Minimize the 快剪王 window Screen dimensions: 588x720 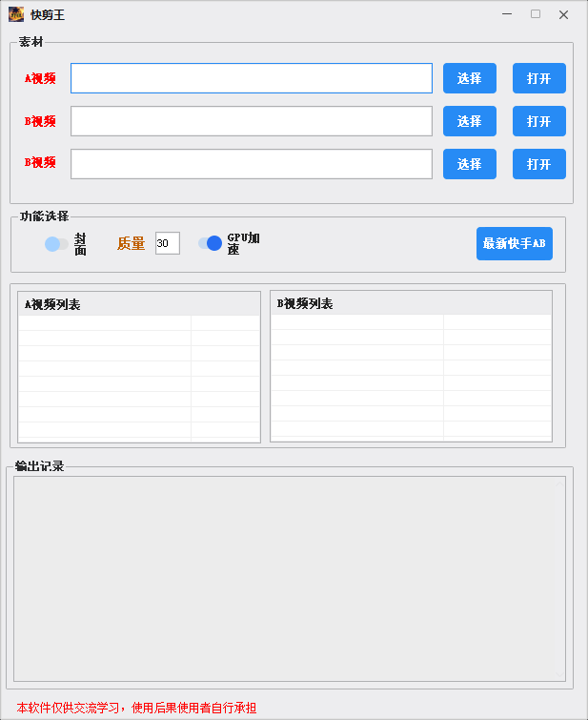(506, 14)
